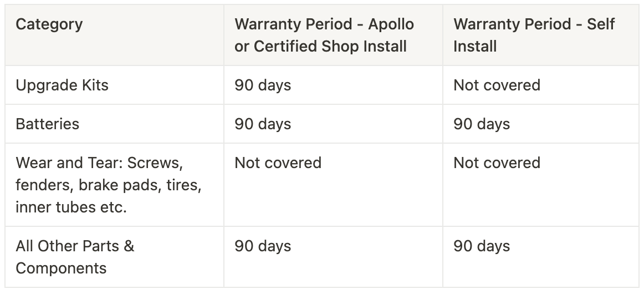Click Upgrade Kits self install "Not covered" cell

click(x=497, y=85)
